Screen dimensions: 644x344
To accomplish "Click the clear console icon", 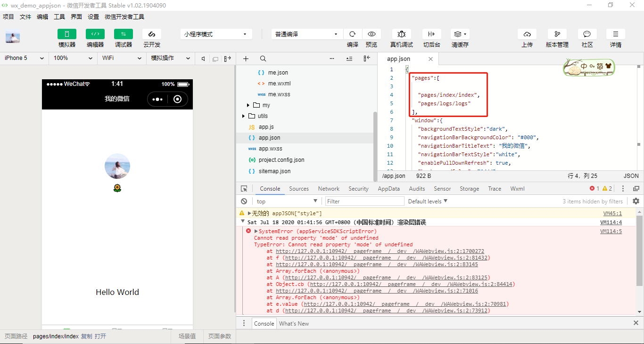I will click(x=244, y=201).
